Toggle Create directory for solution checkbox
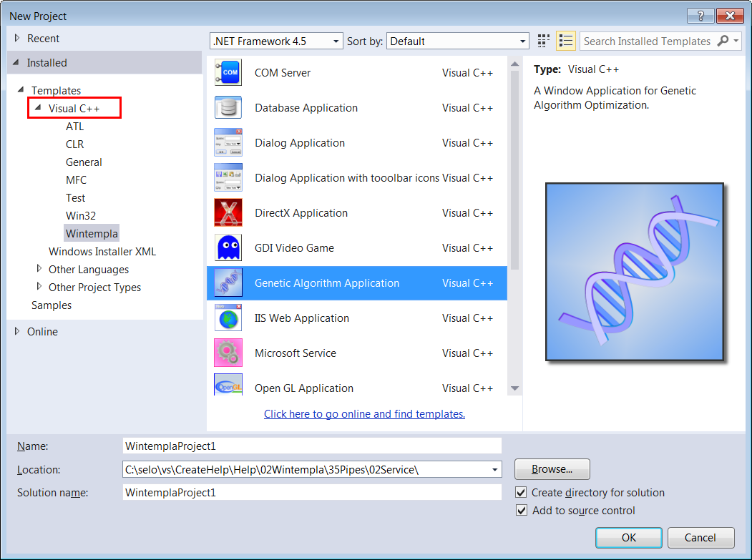 coord(522,492)
